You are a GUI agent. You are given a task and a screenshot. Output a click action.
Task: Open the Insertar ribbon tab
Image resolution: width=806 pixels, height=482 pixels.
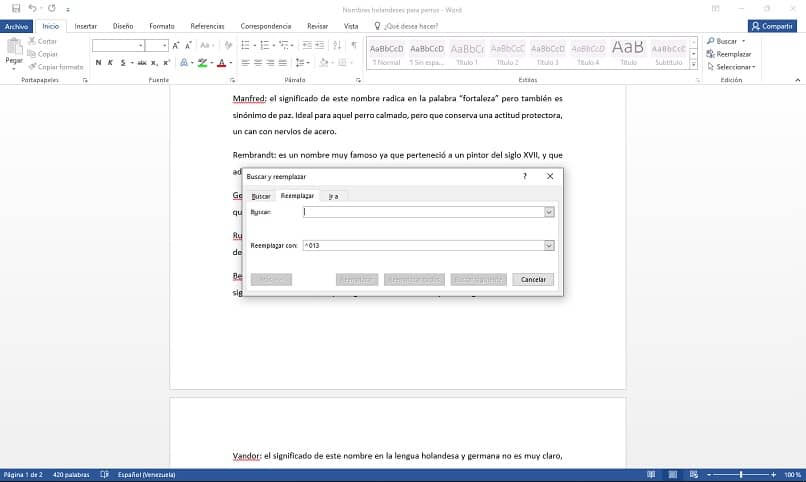click(85, 26)
